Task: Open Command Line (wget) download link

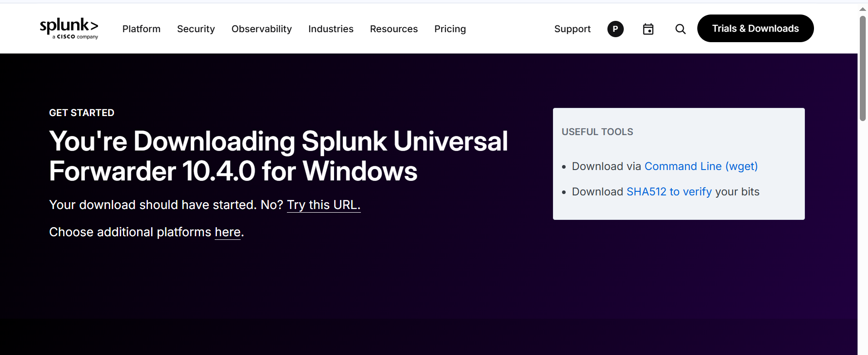Action: coord(701,166)
